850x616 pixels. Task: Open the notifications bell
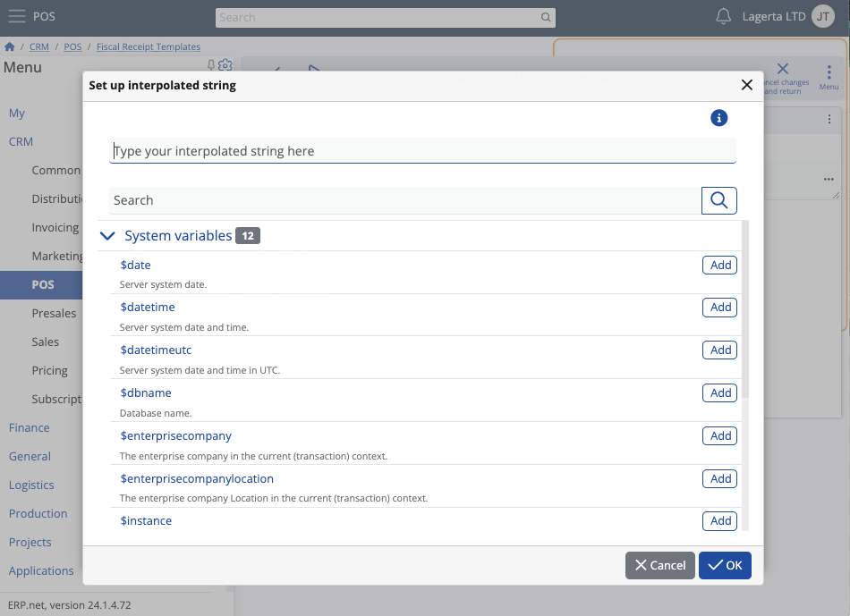pyautogui.click(x=724, y=16)
